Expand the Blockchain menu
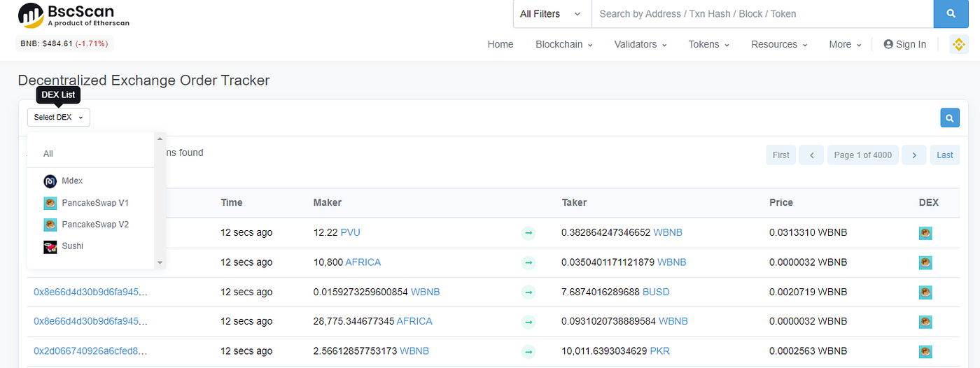Image resolution: width=980 pixels, height=368 pixels. (564, 44)
